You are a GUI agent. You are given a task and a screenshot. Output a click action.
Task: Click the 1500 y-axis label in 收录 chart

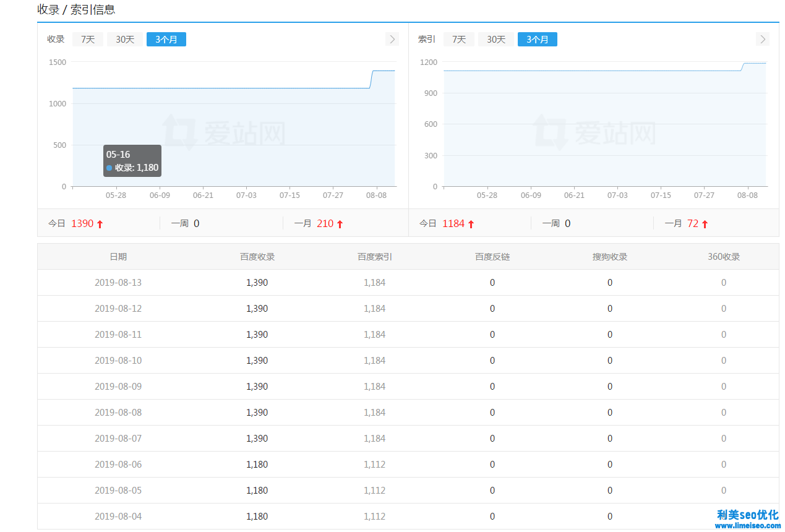click(x=58, y=62)
